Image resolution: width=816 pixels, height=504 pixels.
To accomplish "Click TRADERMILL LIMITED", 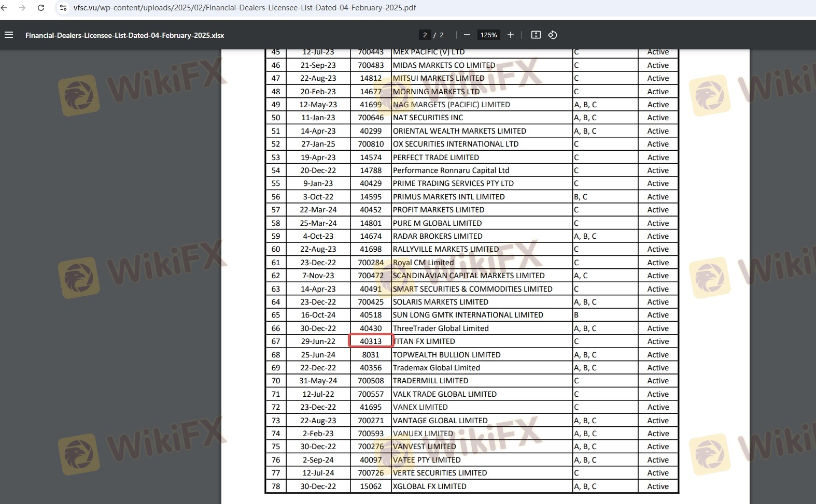I will [x=431, y=381].
